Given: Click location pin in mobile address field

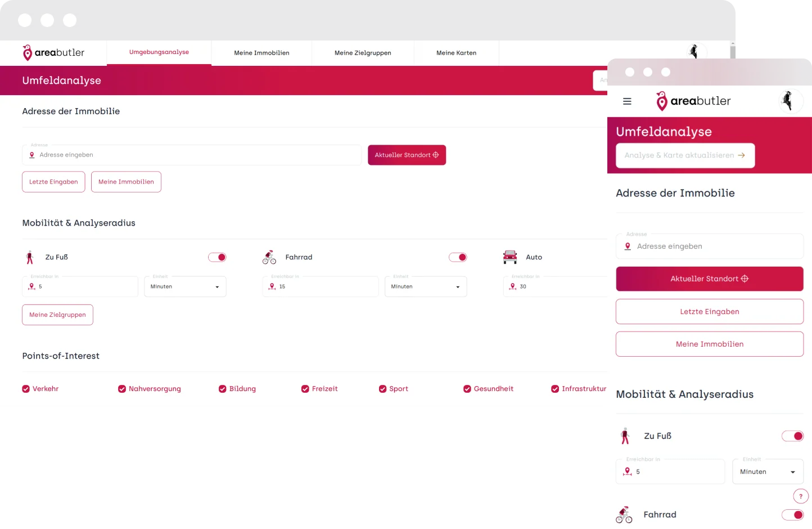Looking at the screenshot, I should [x=628, y=246].
